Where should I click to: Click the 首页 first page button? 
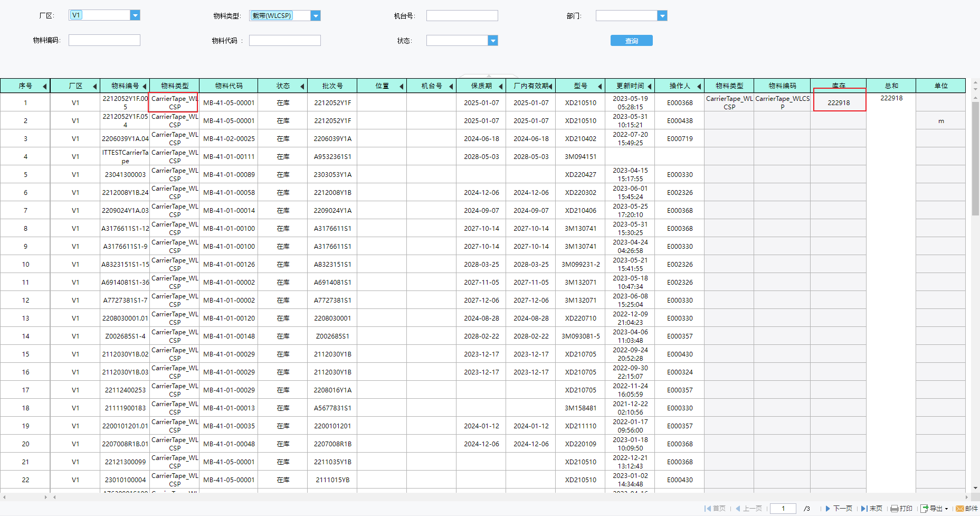click(715, 509)
